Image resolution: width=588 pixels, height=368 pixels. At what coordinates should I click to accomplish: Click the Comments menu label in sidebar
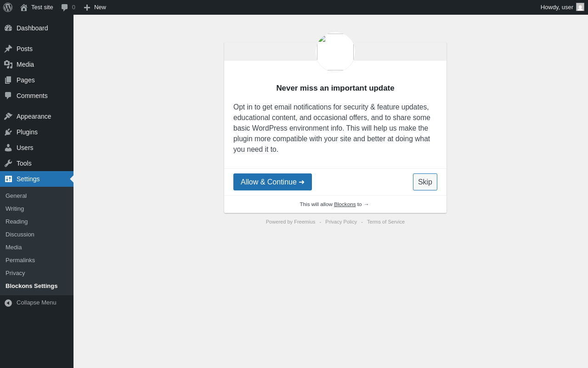point(32,96)
